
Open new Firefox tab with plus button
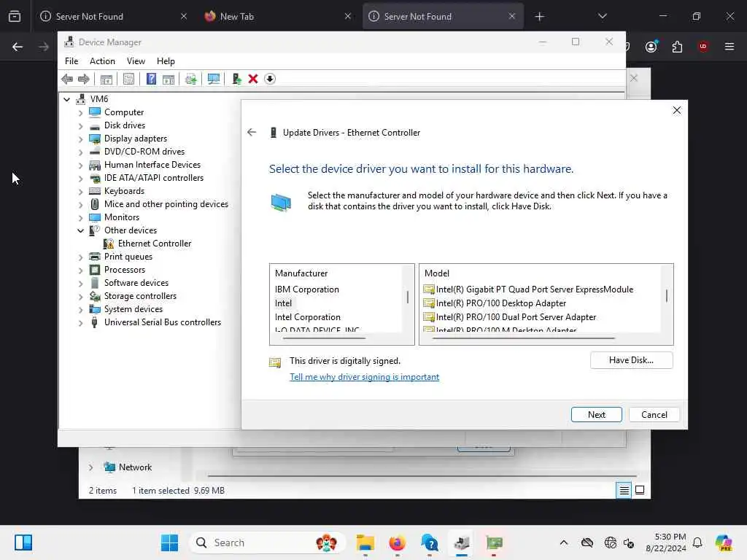coord(539,17)
